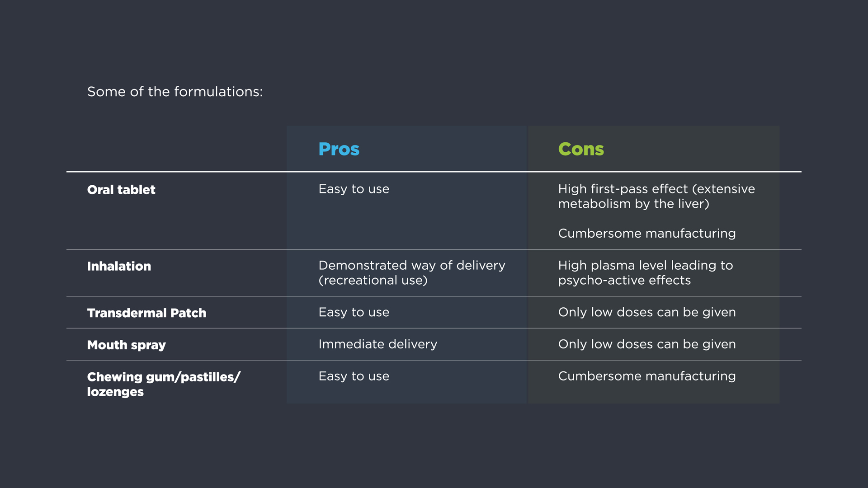The image size is (868, 488).
Task: Click 'Only low doses' in Mouth spray row
Action: tap(646, 344)
